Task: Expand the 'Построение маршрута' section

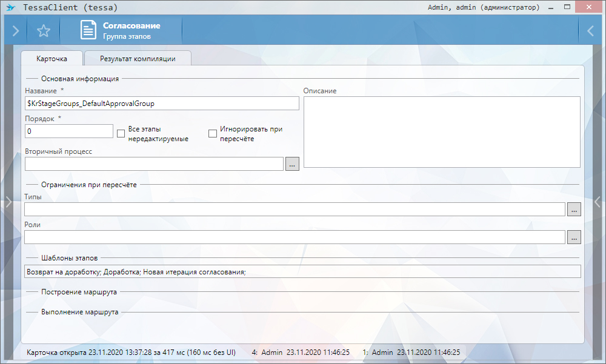Action: click(x=79, y=292)
